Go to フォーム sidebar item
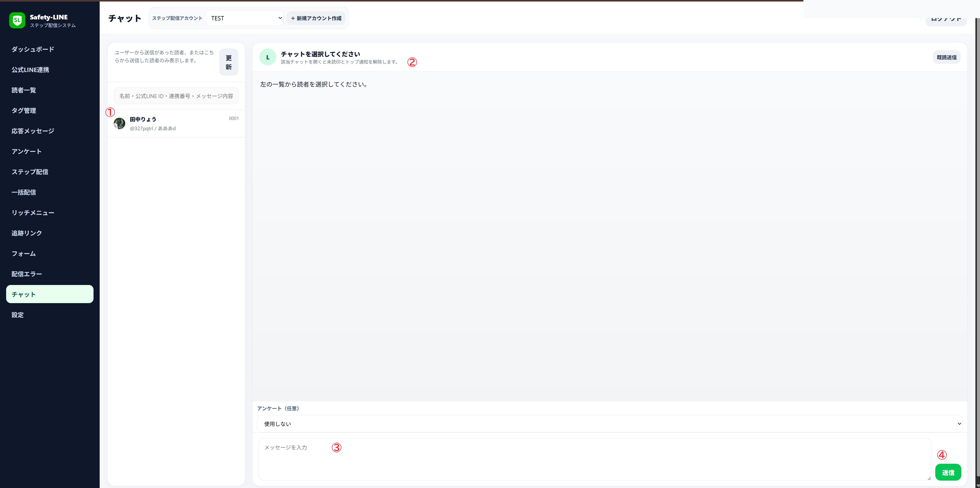Screen dimensions: 980x488 50,254
